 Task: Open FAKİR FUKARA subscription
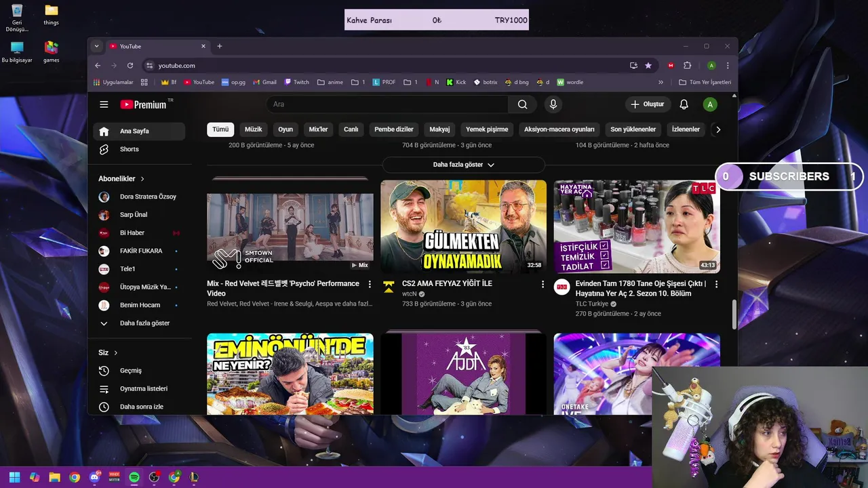(139, 251)
